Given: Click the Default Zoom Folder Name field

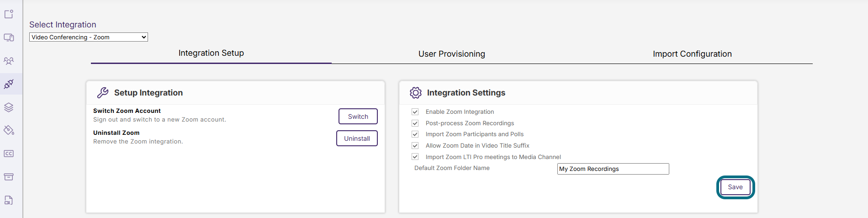Looking at the screenshot, I should click(x=613, y=169).
